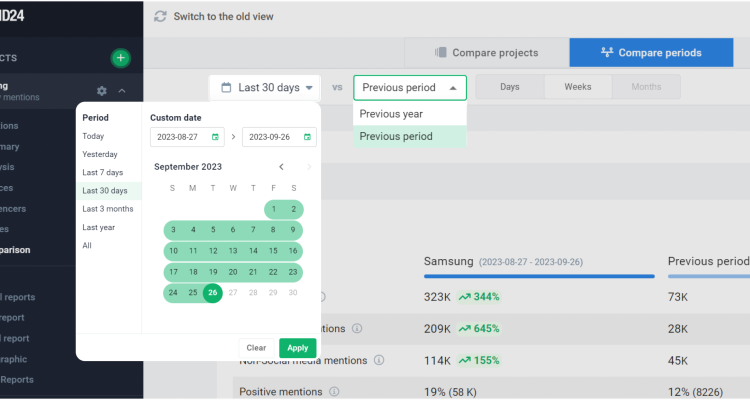Switch to Compare projects tab
Viewport: 750px width, 400px height.
tap(487, 53)
